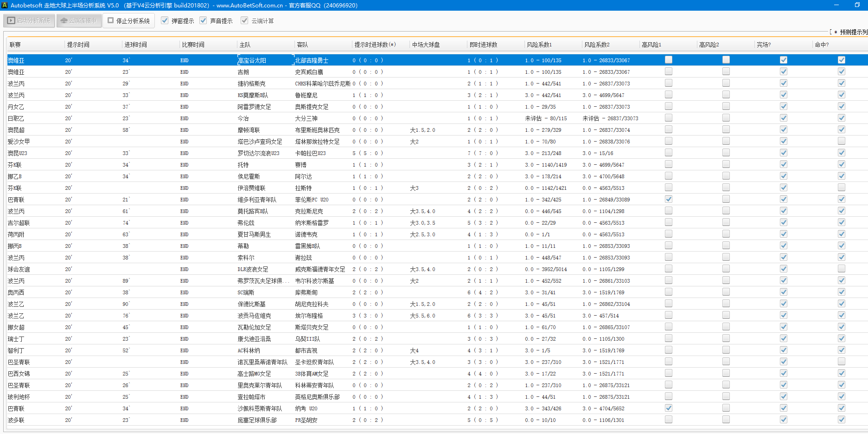Toggle the 云端计算 checkbox

[244, 21]
